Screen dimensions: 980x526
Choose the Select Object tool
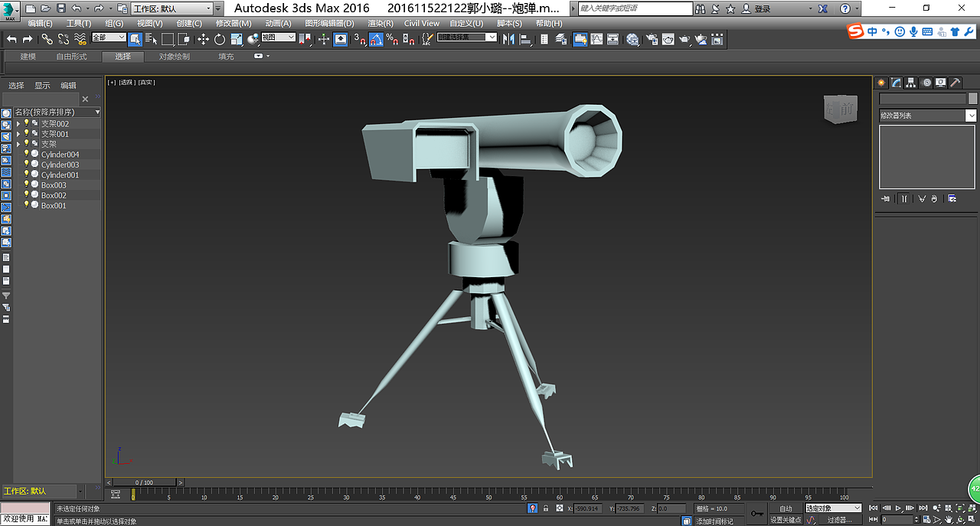[135, 39]
